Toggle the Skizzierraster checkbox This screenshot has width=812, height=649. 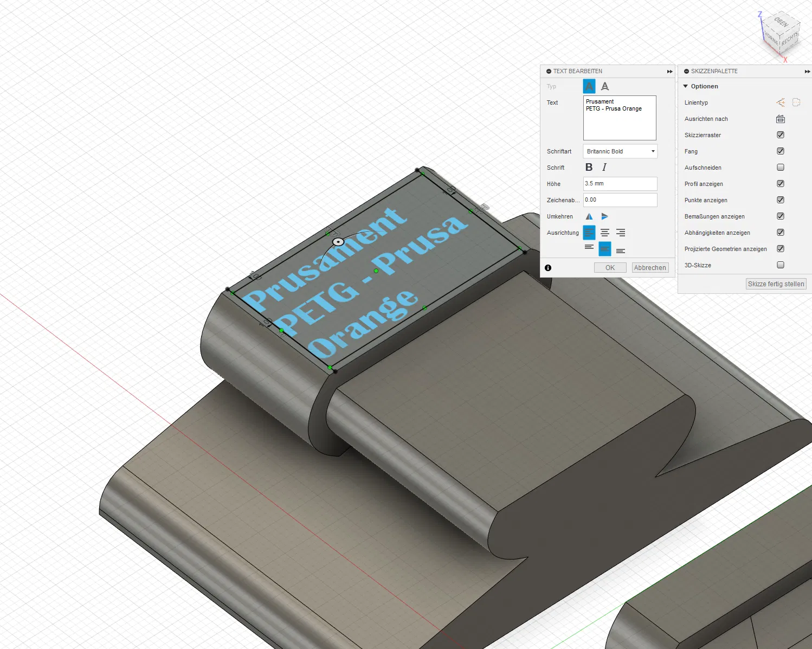781,135
